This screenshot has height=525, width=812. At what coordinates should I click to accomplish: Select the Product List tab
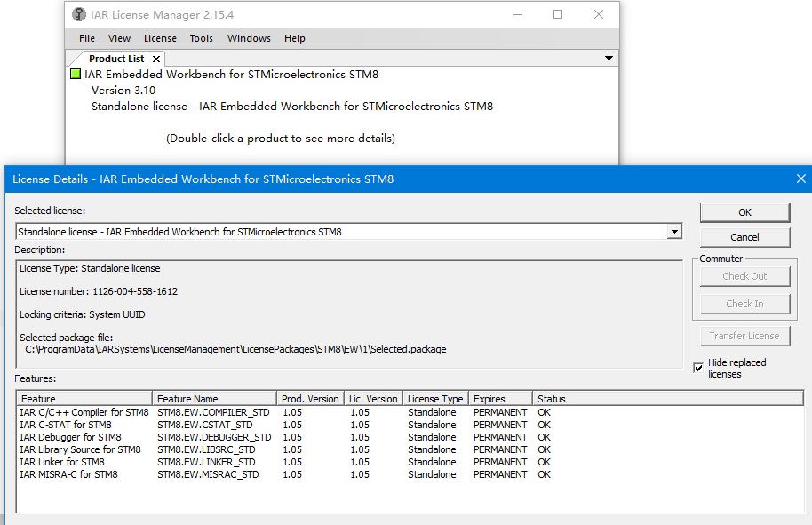point(116,59)
